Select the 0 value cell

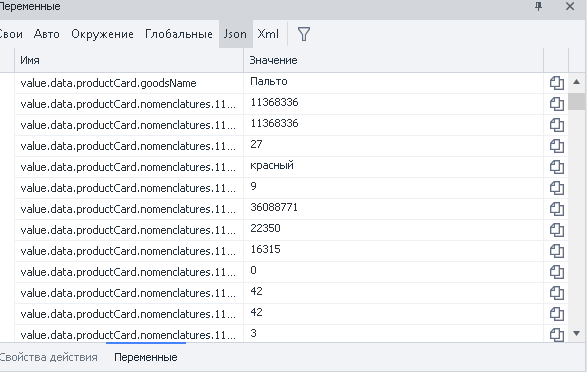[x=393, y=272]
